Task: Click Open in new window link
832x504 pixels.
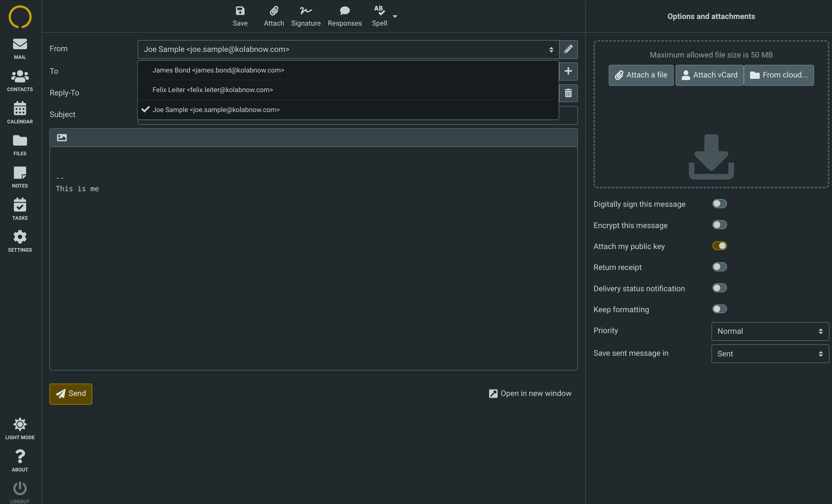Action: click(530, 393)
